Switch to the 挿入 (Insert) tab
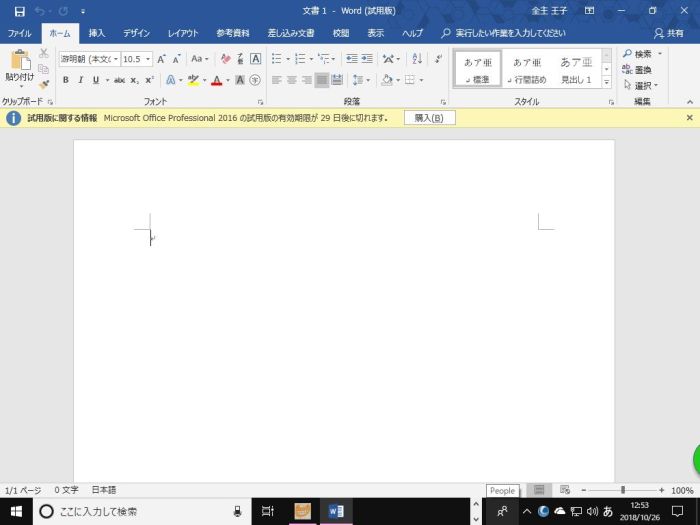The image size is (700, 525). (97, 33)
